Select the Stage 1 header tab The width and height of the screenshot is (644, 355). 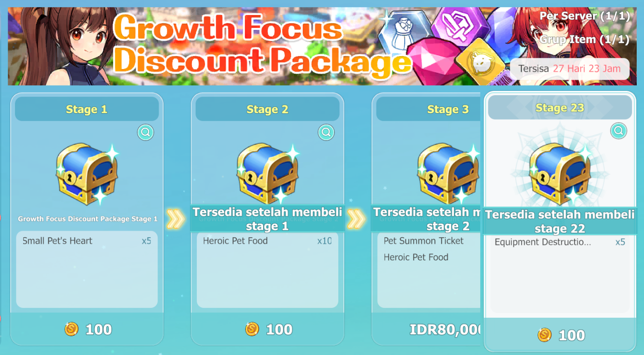[x=87, y=109]
